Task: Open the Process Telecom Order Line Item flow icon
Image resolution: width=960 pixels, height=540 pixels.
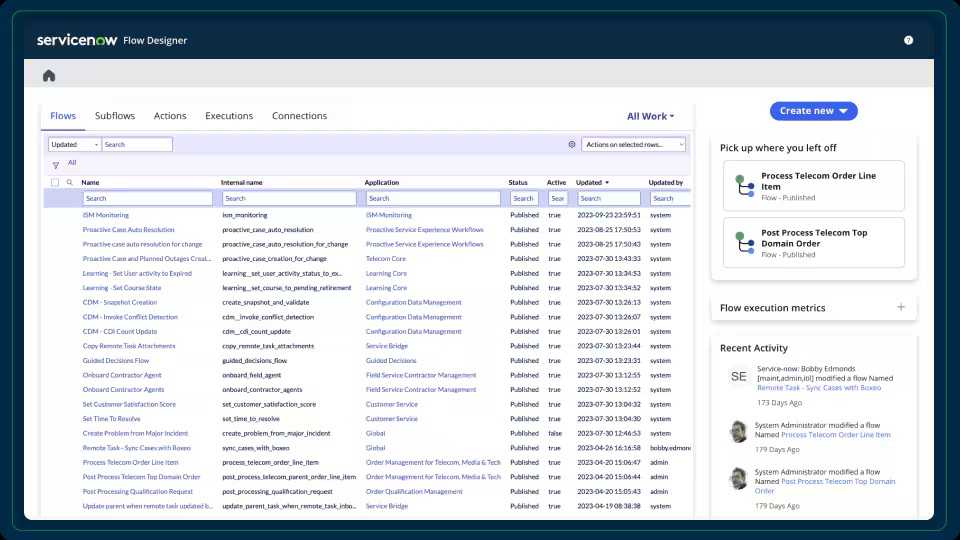Action: 744,186
